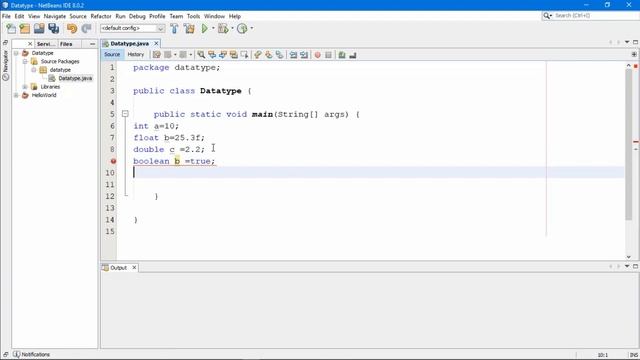Toggle Highlight Search editor icon

click(x=233, y=55)
